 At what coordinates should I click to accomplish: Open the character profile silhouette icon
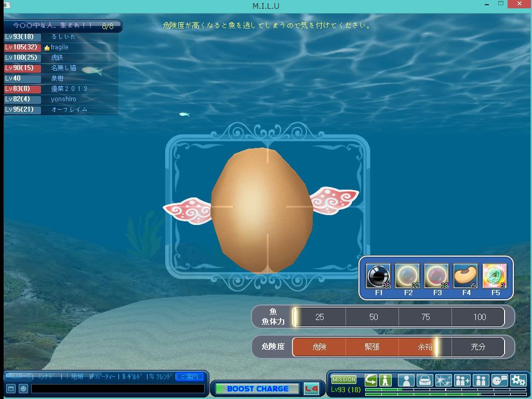click(406, 381)
